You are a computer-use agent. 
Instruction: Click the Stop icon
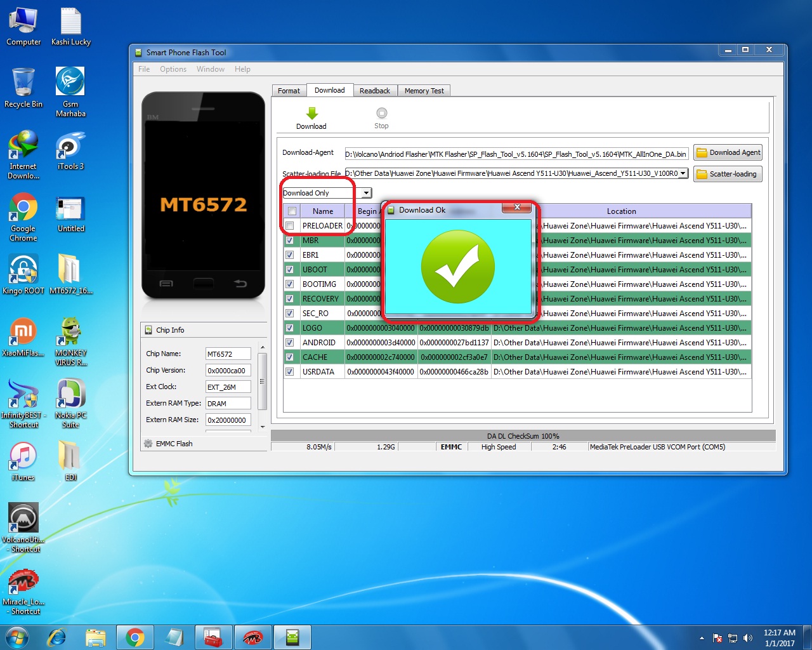click(x=381, y=113)
